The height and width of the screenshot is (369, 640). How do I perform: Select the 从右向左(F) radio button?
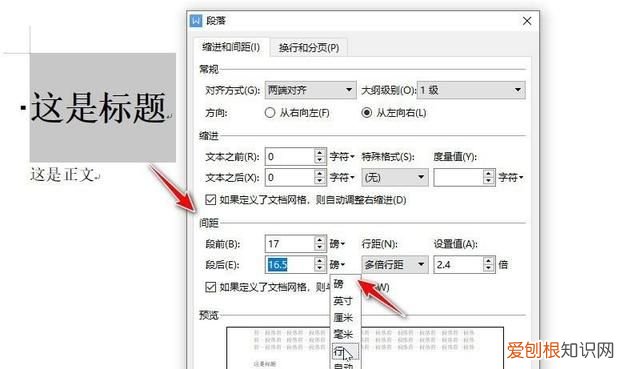coord(270,113)
